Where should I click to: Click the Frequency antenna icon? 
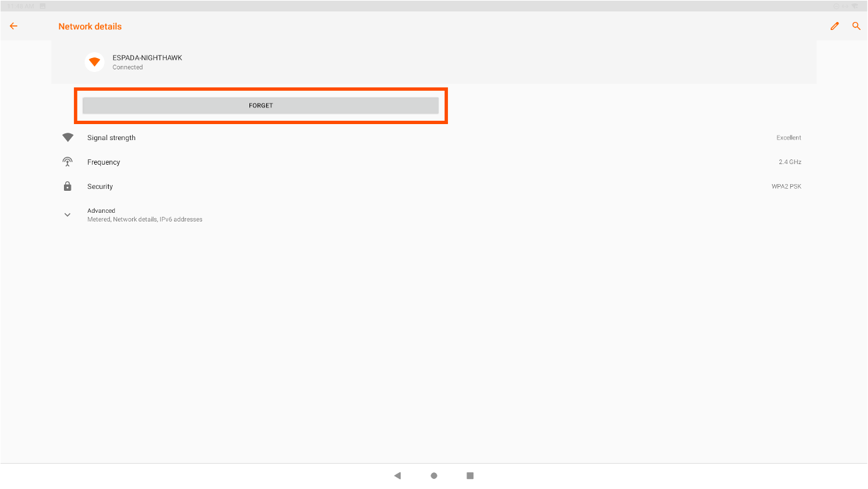click(67, 162)
